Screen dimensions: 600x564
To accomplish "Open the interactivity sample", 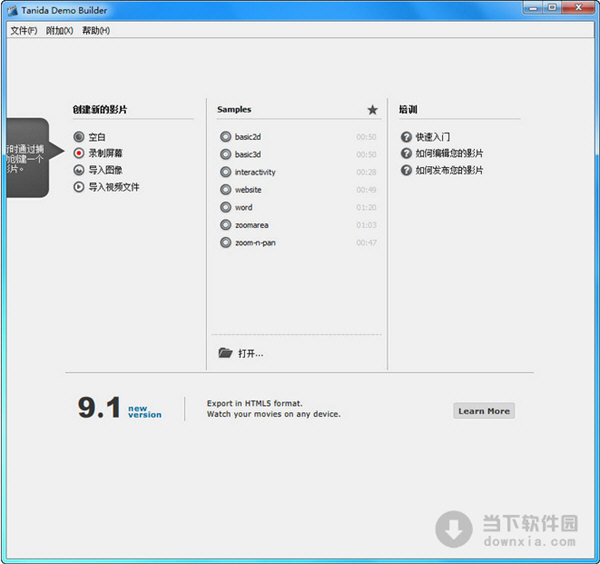I will [x=255, y=172].
